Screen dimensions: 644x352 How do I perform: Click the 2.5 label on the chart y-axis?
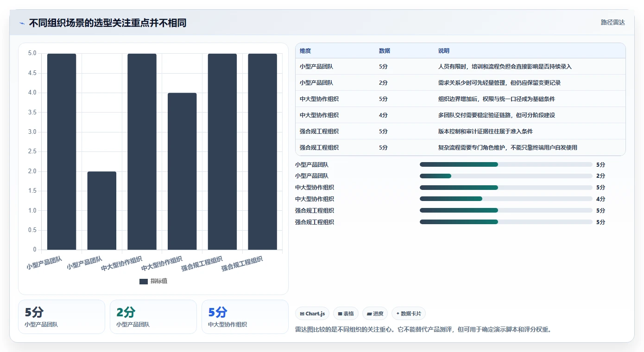[32, 152]
